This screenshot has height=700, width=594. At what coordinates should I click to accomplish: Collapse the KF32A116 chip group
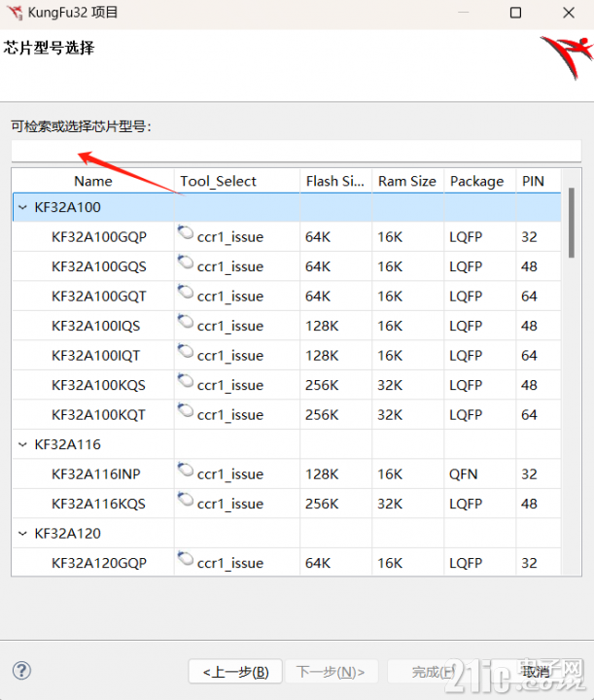coord(22,444)
